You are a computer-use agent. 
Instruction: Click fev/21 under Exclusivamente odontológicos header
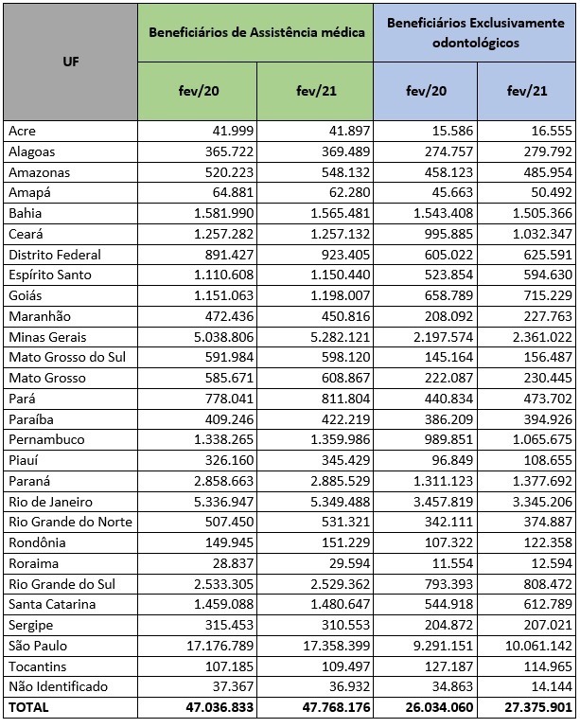tap(526, 91)
